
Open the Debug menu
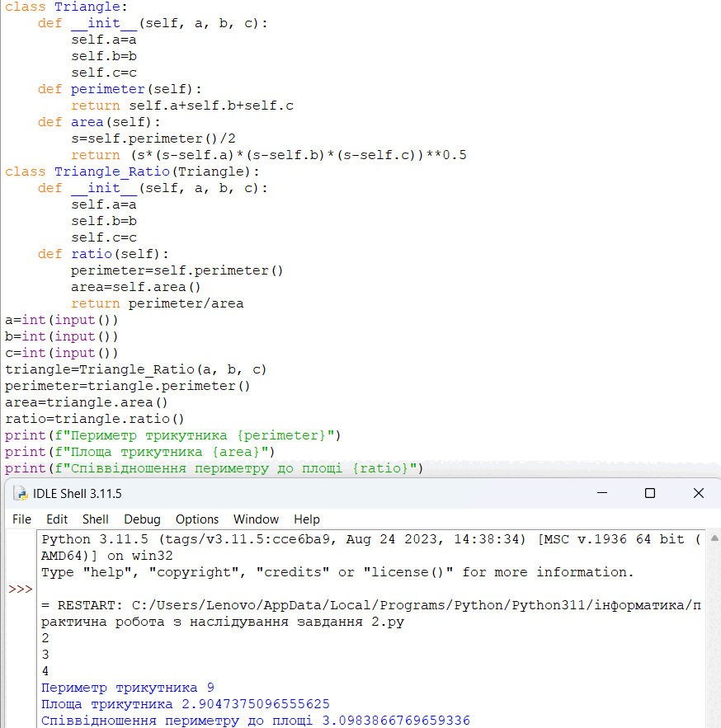tap(142, 519)
